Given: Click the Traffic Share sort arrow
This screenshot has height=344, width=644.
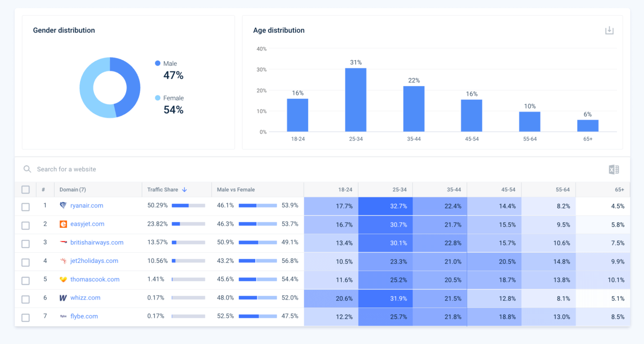Looking at the screenshot, I should coord(184,190).
